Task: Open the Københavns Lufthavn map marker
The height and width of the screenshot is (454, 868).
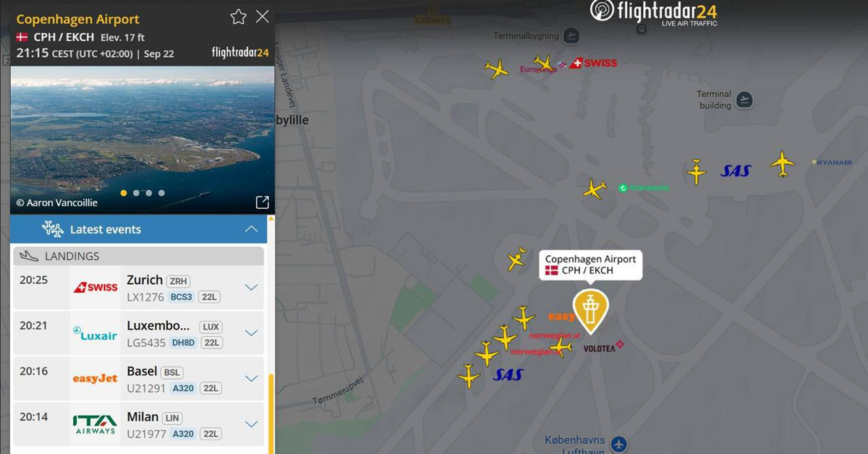Action: (618, 444)
